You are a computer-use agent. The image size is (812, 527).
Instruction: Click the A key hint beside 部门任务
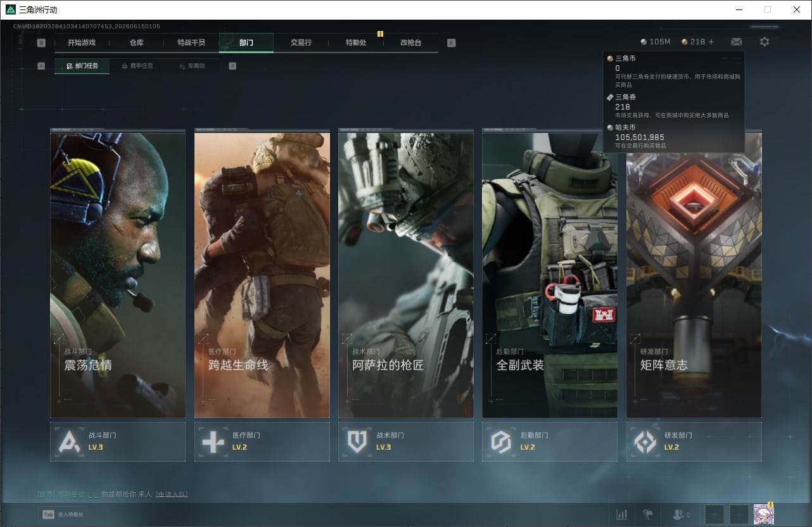coord(41,66)
